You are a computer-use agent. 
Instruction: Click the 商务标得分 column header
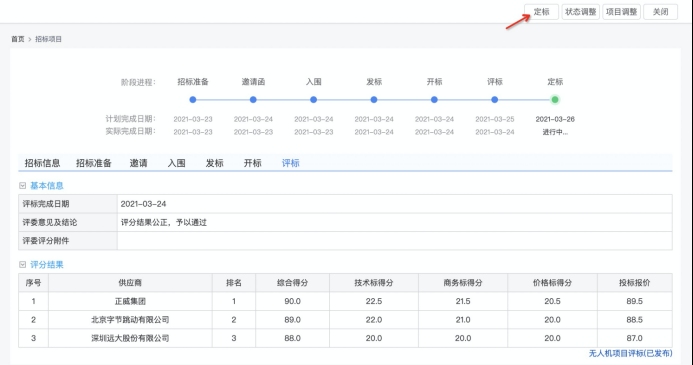click(463, 283)
